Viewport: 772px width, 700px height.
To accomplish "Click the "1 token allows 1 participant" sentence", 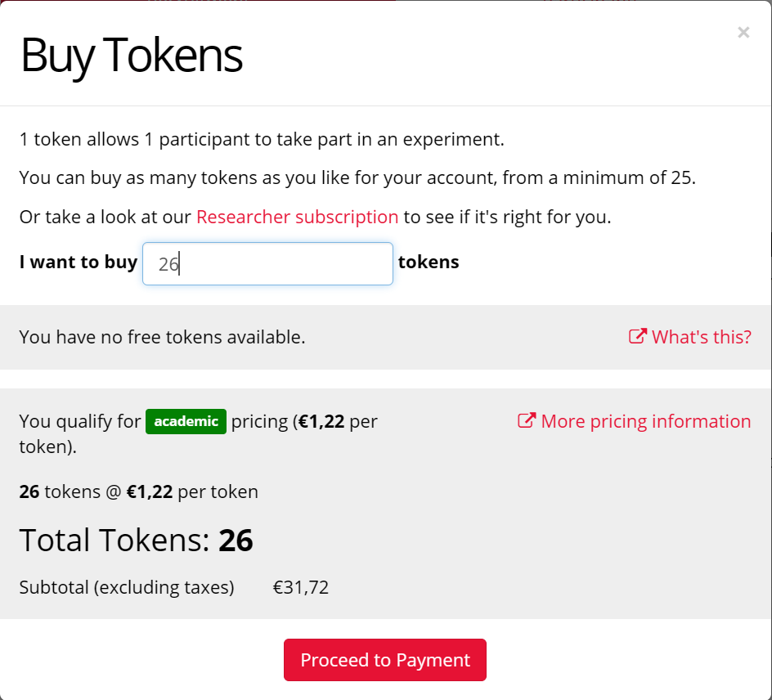I will pos(262,139).
